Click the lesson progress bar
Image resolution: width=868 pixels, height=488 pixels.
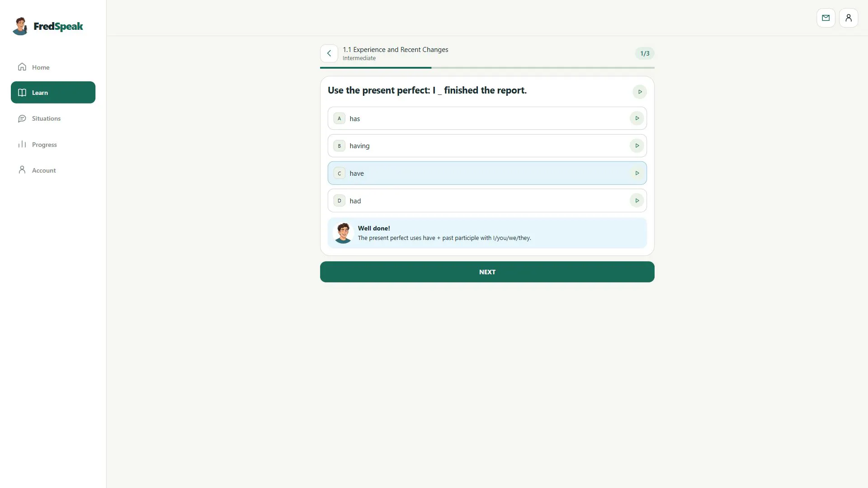[487, 68]
